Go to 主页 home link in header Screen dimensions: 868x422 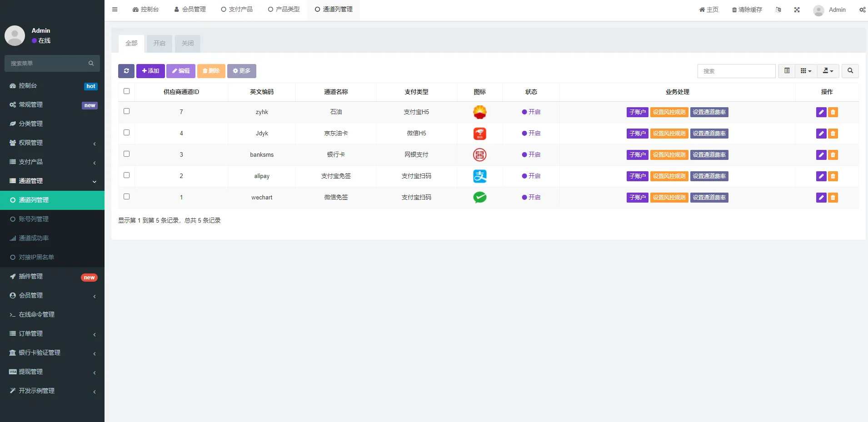[709, 10]
